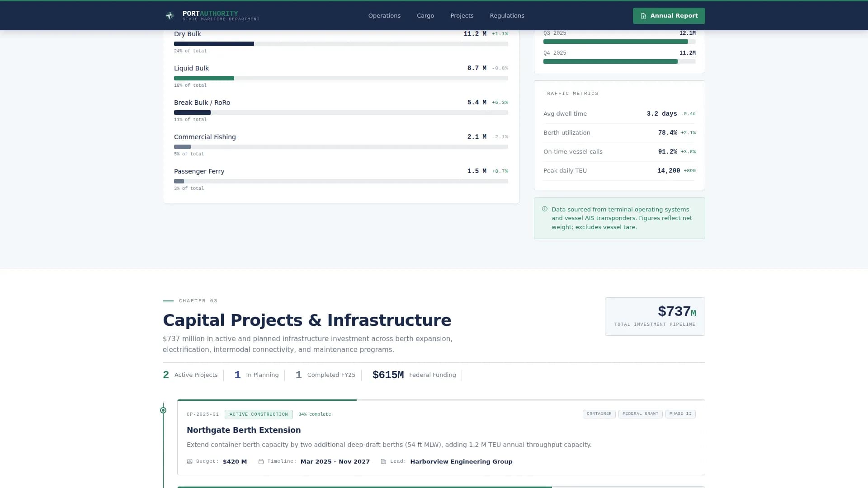Click the PHASE II tag

(x=680, y=414)
